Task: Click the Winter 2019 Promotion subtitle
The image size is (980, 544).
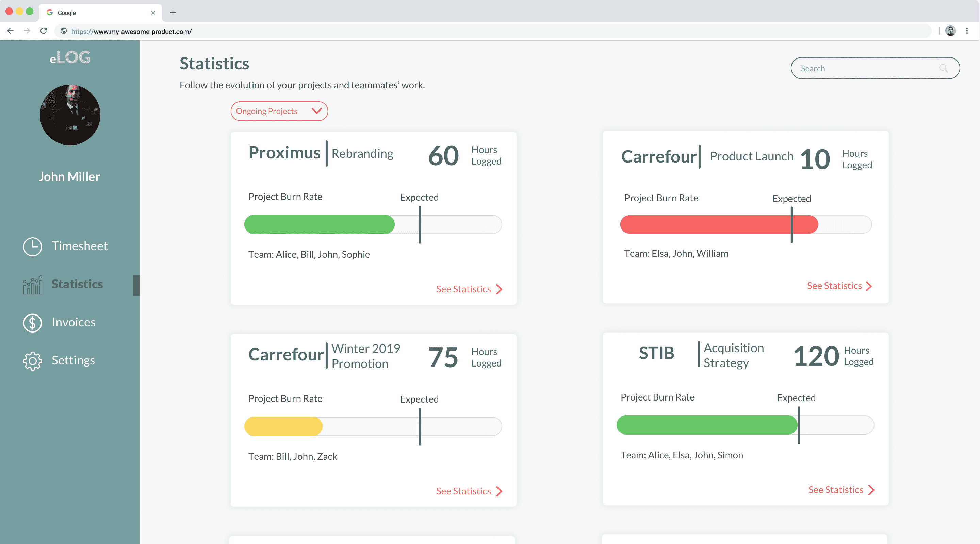Action: coord(365,356)
